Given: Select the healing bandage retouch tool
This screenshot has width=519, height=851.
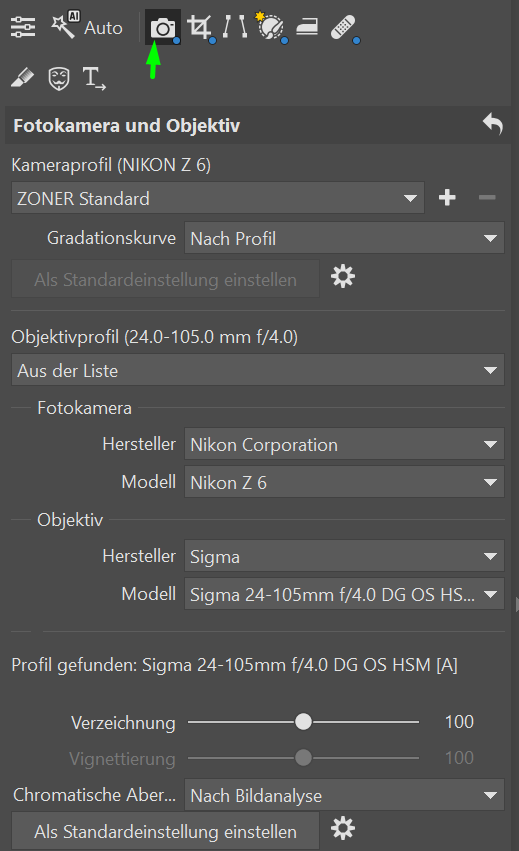Looking at the screenshot, I should tap(344, 28).
